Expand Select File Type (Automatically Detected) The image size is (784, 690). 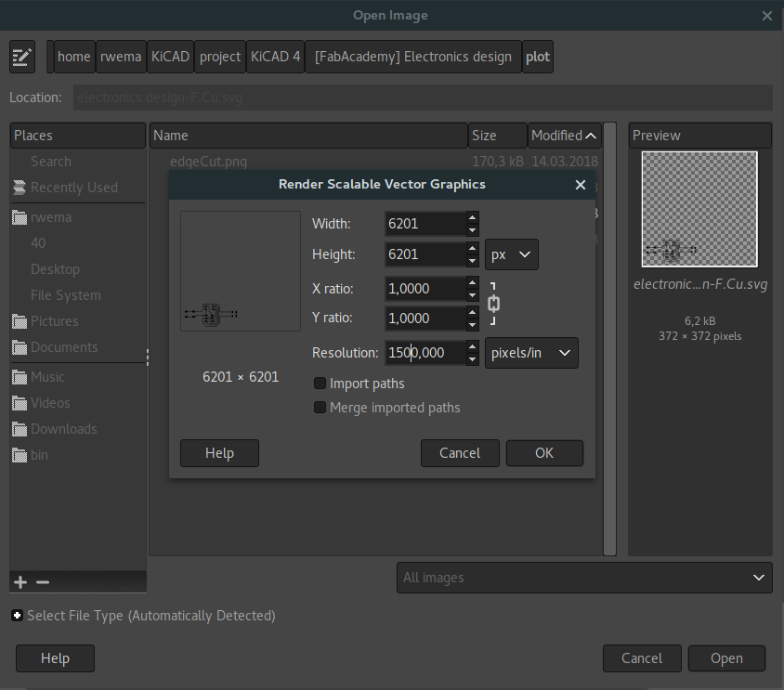16,615
